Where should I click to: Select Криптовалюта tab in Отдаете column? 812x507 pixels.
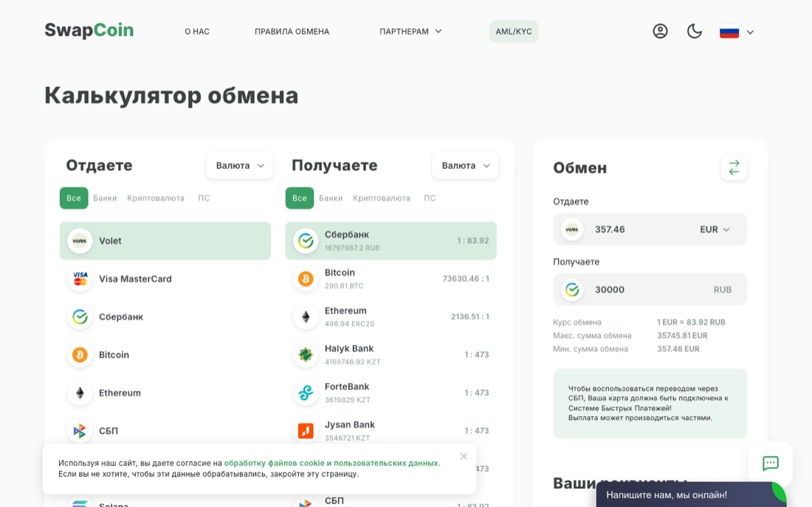tap(155, 198)
